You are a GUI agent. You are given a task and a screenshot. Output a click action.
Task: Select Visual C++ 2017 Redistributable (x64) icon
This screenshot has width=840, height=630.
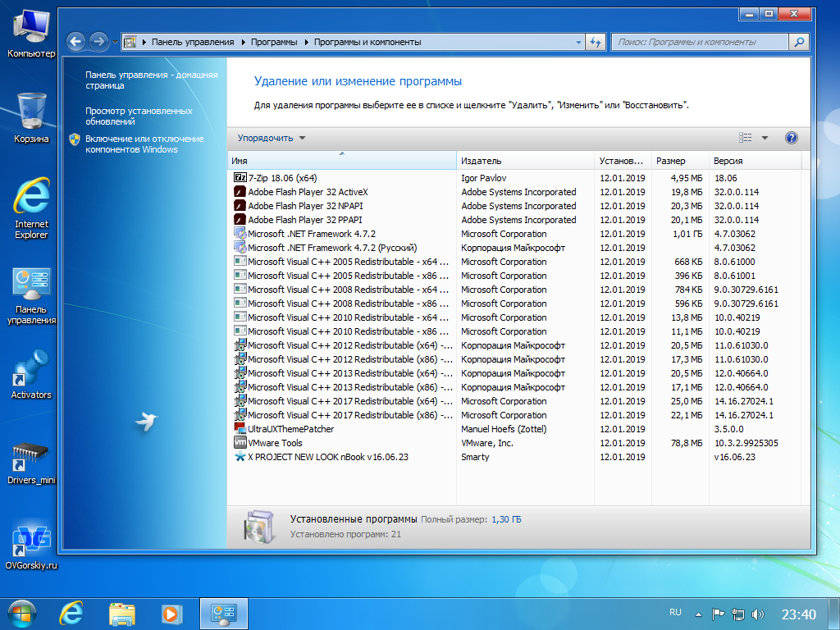click(240, 400)
